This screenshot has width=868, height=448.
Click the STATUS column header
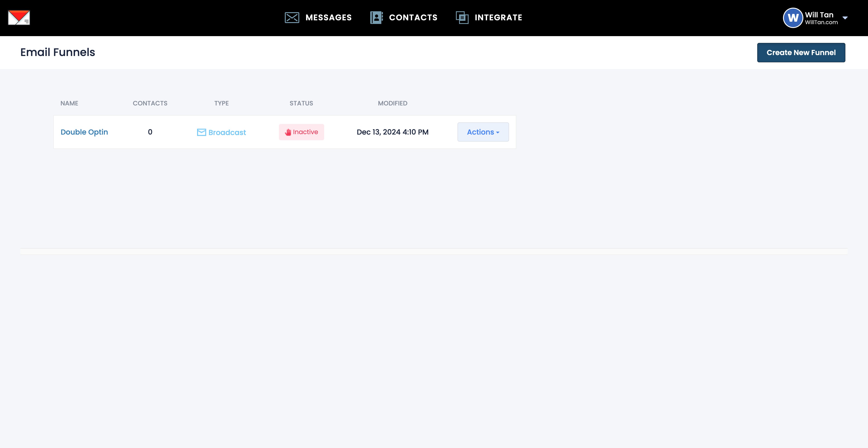pyautogui.click(x=301, y=103)
